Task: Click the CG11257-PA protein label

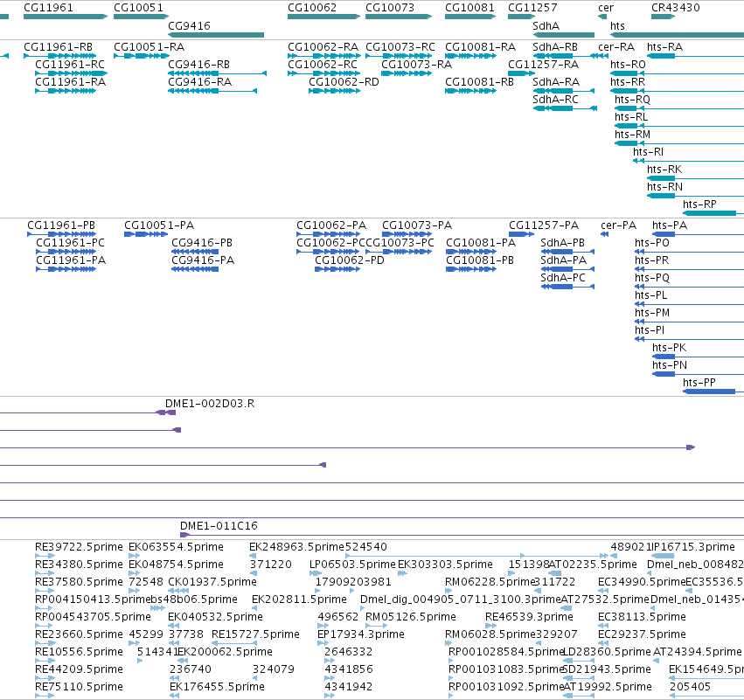Action: coord(544,225)
